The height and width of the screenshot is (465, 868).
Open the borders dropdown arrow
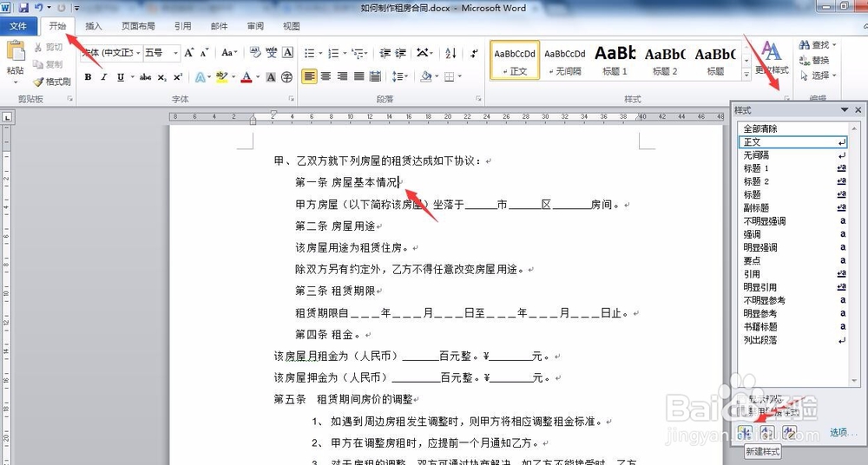pyautogui.click(x=459, y=76)
